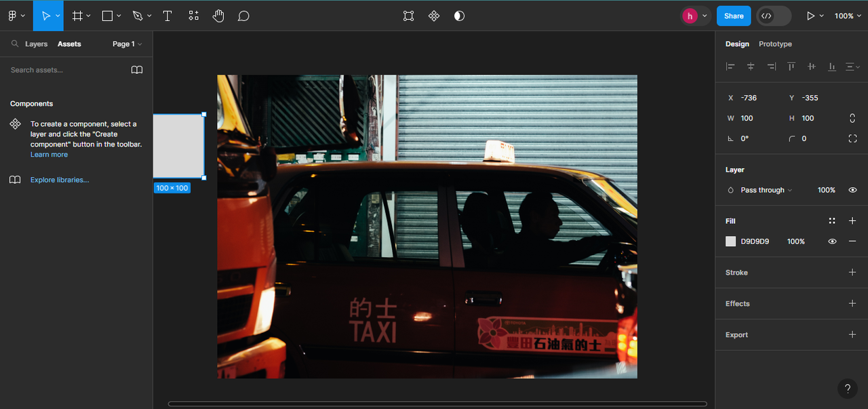
Task: Expand Shape tools dropdown arrow
Action: pyautogui.click(x=119, y=16)
